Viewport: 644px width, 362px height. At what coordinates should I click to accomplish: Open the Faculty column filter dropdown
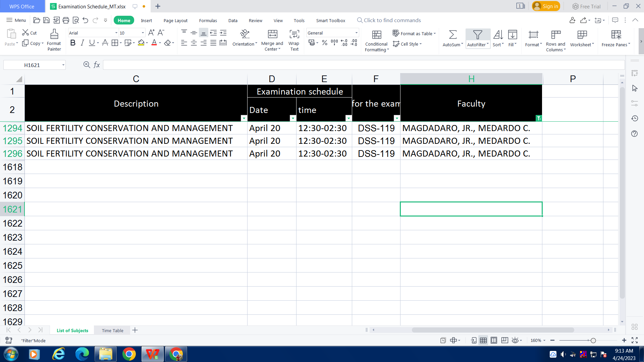538,118
